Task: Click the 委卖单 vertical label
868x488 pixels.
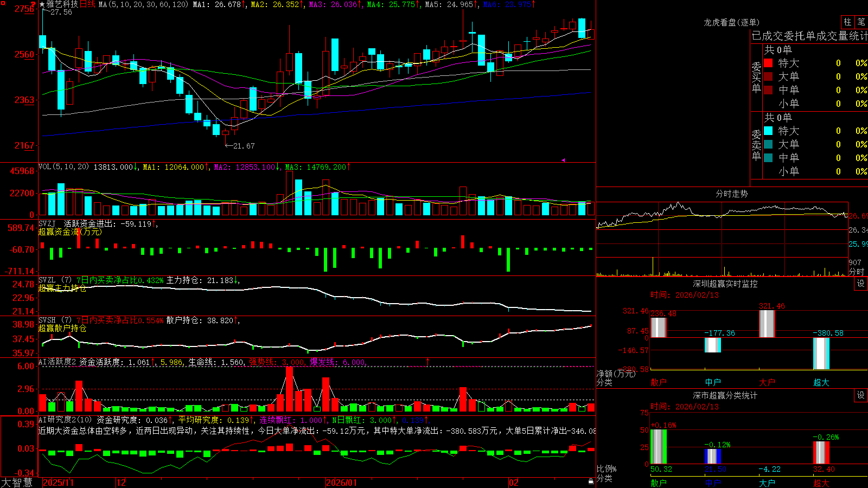Action: (x=756, y=145)
